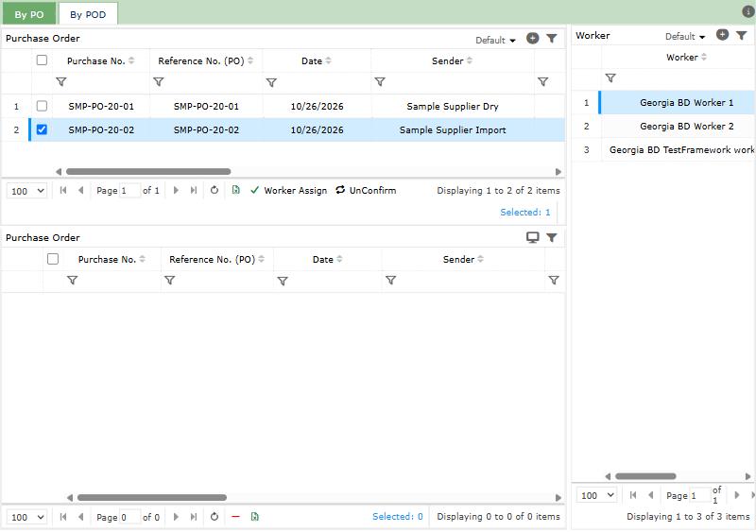Go to next page in Worker pager
The height and width of the screenshot is (532, 756).
pyautogui.click(x=737, y=495)
